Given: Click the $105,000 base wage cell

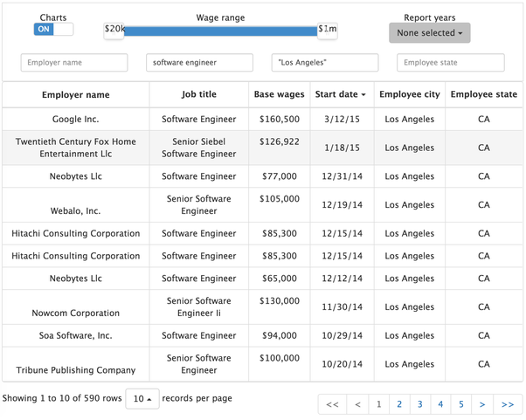Looking at the screenshot, I should click(279, 205).
